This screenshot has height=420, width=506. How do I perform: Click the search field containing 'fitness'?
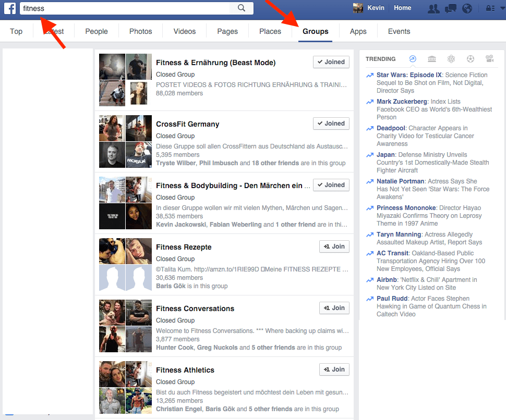pos(125,8)
